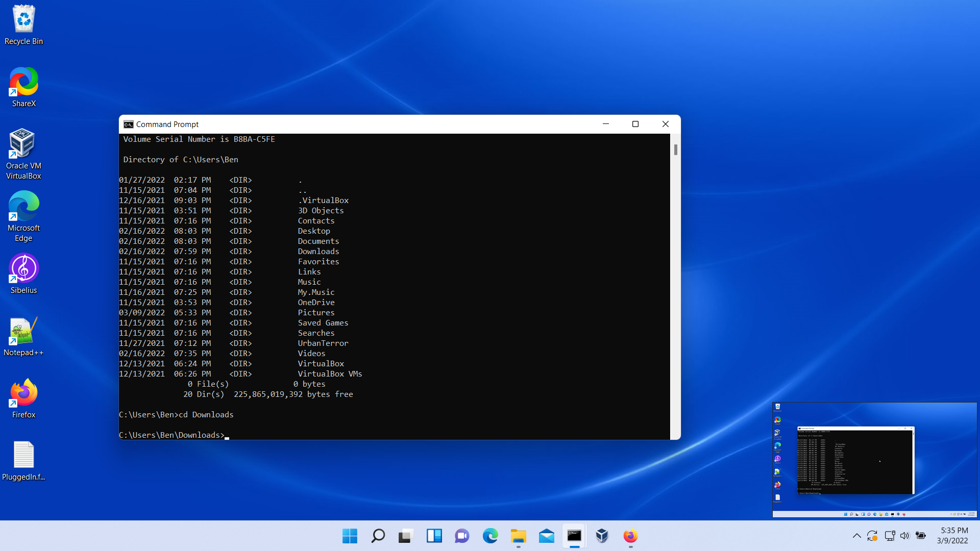This screenshot has height=551, width=980.
Task: Open Widgets from the taskbar
Action: click(x=434, y=536)
